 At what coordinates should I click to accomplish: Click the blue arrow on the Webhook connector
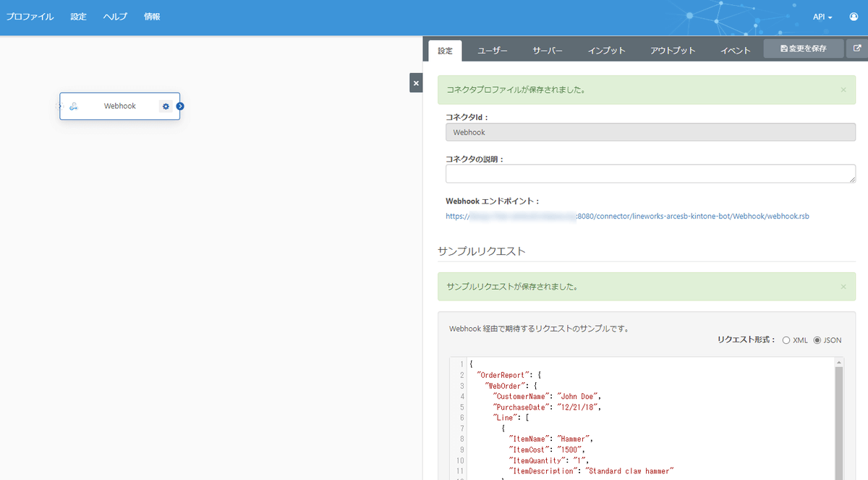[x=179, y=106]
